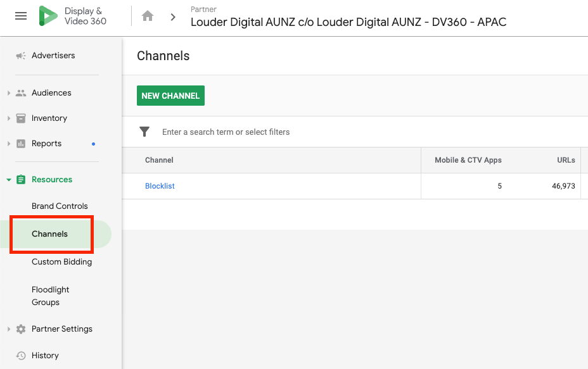
Task: Open History in the sidebar
Action: click(45, 356)
